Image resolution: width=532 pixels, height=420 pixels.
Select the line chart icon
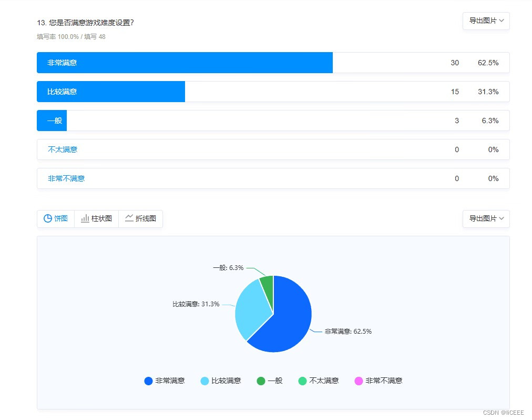tap(129, 218)
